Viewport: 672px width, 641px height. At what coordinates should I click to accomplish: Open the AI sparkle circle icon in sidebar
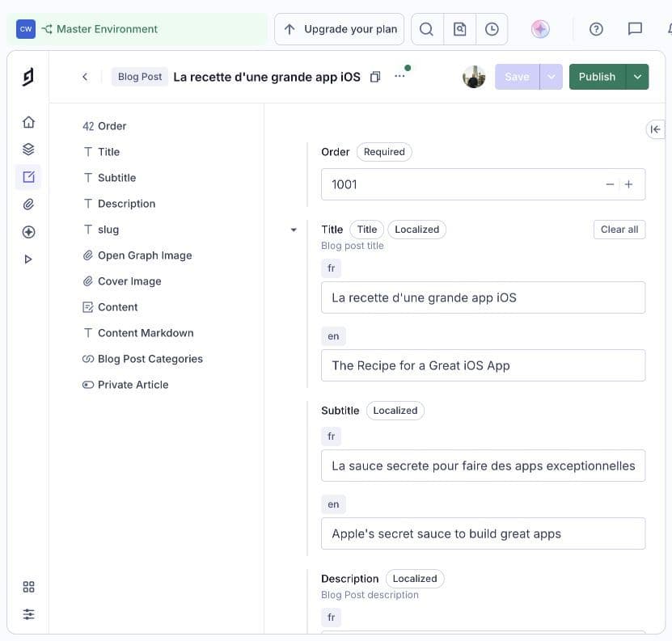coord(28,232)
